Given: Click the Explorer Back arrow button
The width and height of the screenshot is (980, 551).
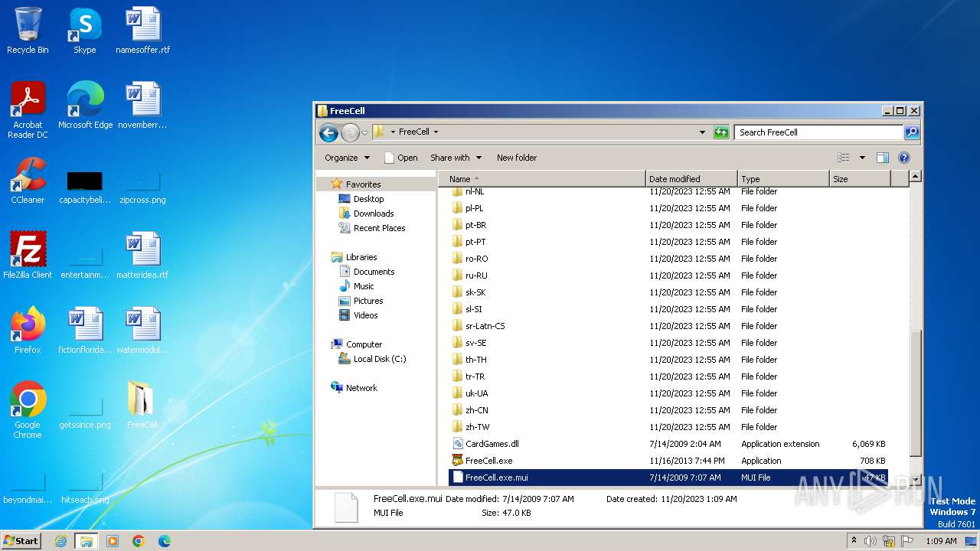Looking at the screenshot, I should pyautogui.click(x=328, y=132).
